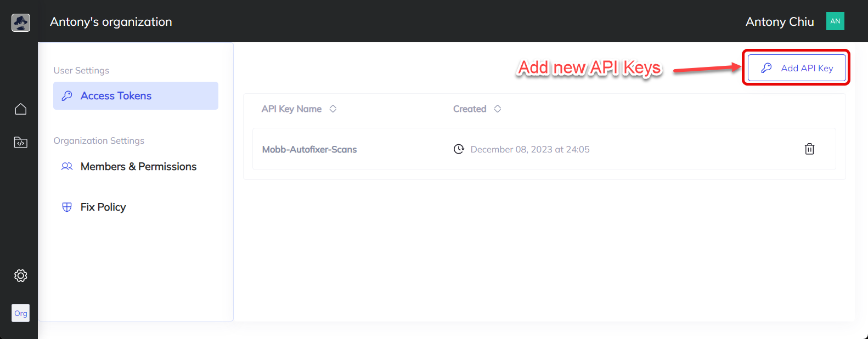Open the Fix Policy section

103,207
